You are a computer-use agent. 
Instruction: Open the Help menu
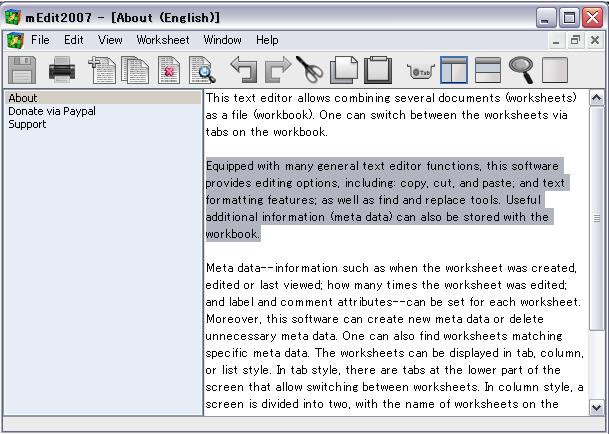[267, 40]
